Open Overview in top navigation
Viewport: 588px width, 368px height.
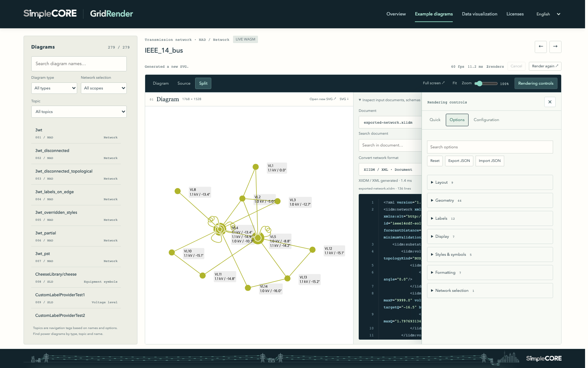tap(396, 14)
